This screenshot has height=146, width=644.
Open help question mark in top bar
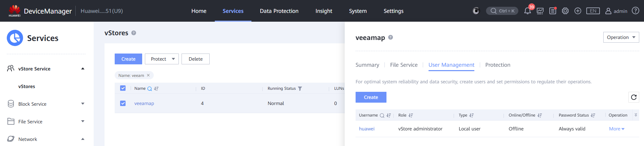pyautogui.click(x=636, y=11)
